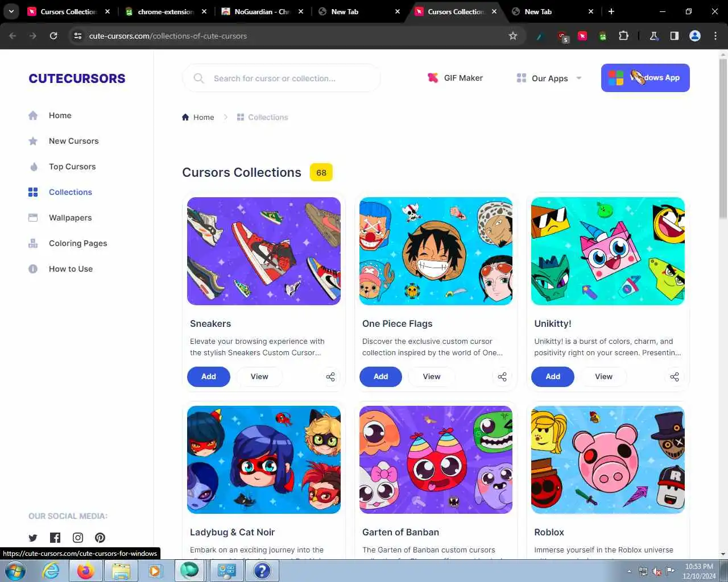Open the help question mark taskbar icon
Screen dimensions: 728x582
tap(262, 571)
